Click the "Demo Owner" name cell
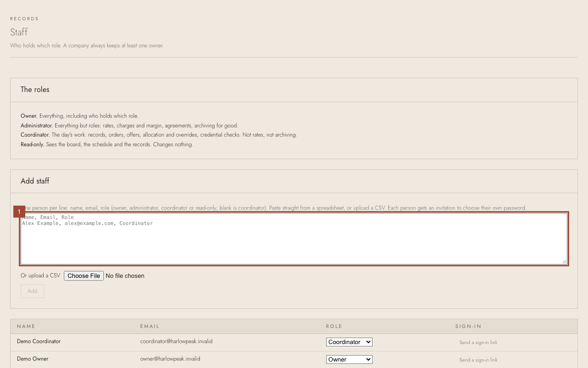Screen dimensions: 588x368 [x=33, y=359]
